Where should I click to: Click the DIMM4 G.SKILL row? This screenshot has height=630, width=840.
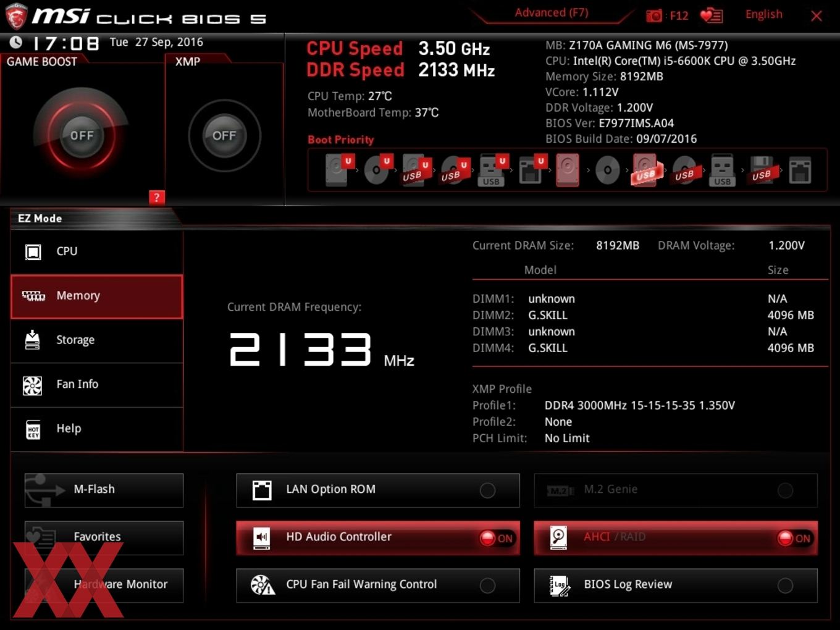tap(643, 348)
